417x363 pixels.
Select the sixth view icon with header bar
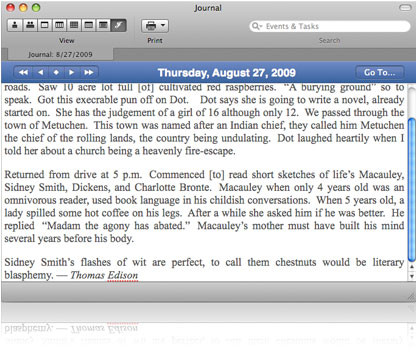[x=89, y=25]
